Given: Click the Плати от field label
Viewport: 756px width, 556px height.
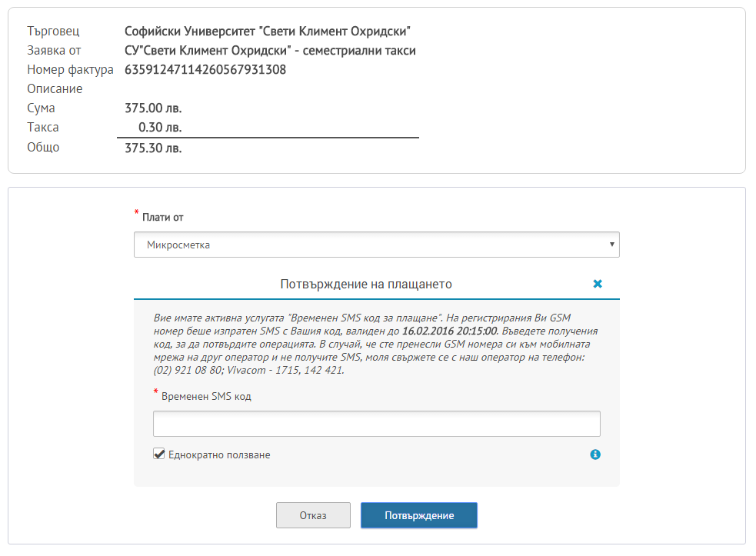Looking at the screenshot, I should pyautogui.click(x=163, y=218).
